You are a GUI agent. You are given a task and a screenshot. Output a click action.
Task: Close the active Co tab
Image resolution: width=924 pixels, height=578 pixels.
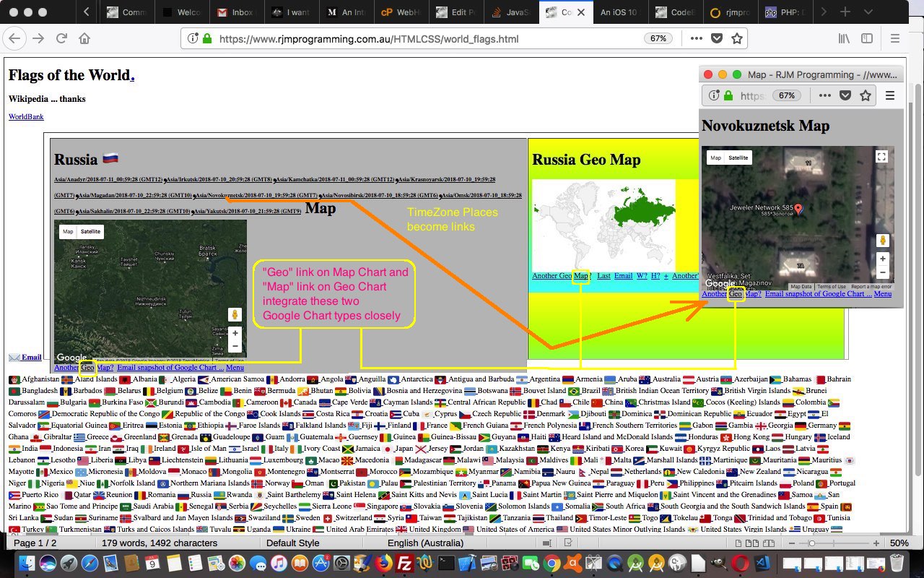click(580, 12)
